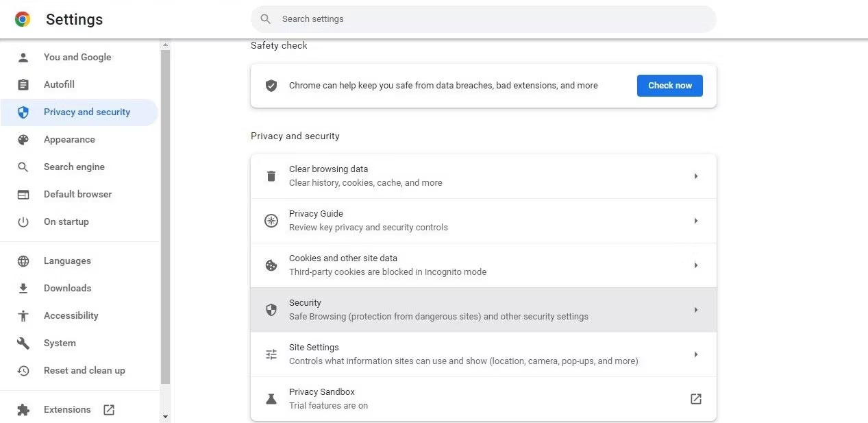
Task: Click the Site Settings sliders icon
Action: tap(271, 354)
